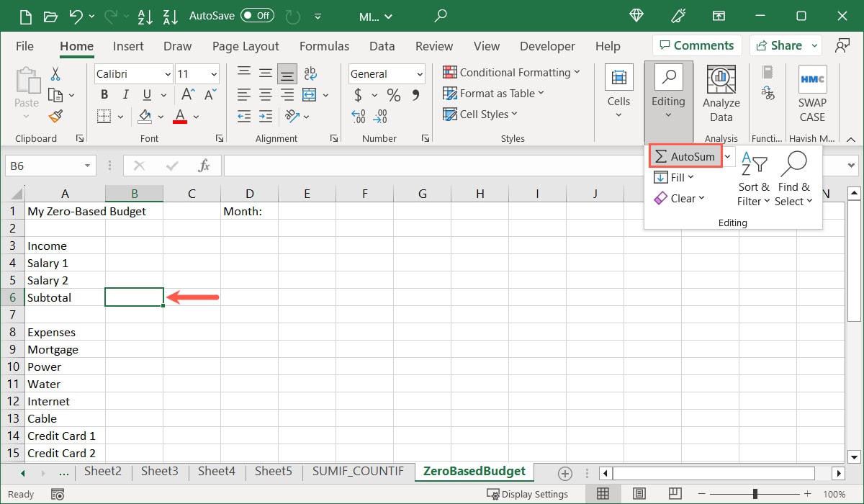Image resolution: width=864 pixels, height=504 pixels.
Task: Adjust the zoom slider
Action: click(x=755, y=494)
